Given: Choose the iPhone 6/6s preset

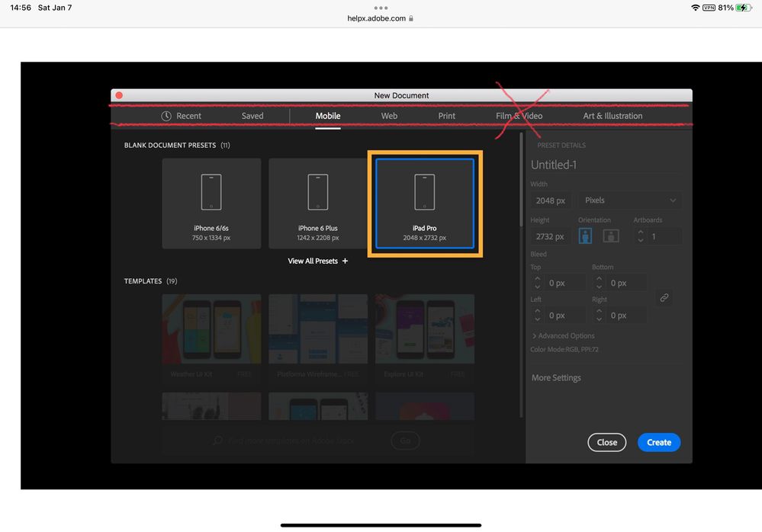Looking at the screenshot, I should (x=211, y=204).
